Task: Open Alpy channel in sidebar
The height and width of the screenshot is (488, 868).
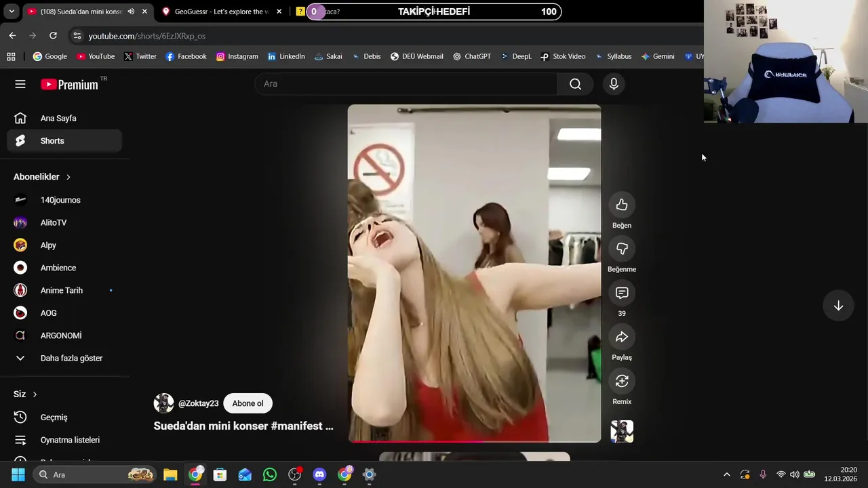Action: pyautogui.click(x=64, y=245)
